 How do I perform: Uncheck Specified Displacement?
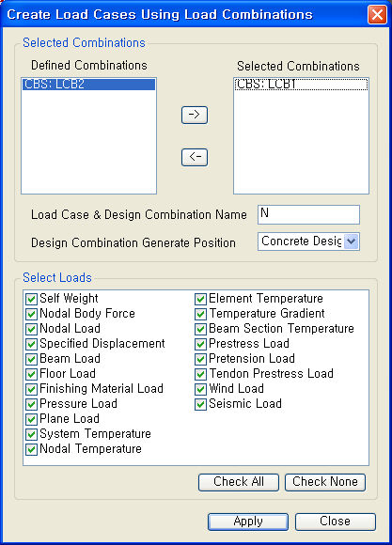(x=31, y=344)
